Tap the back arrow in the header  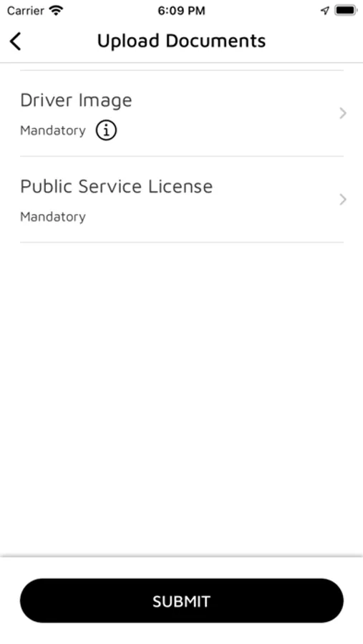click(15, 41)
